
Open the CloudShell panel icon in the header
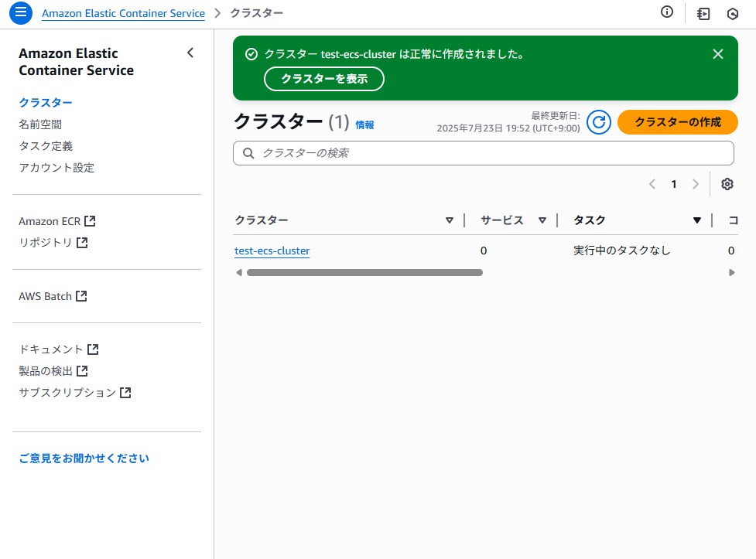point(703,13)
